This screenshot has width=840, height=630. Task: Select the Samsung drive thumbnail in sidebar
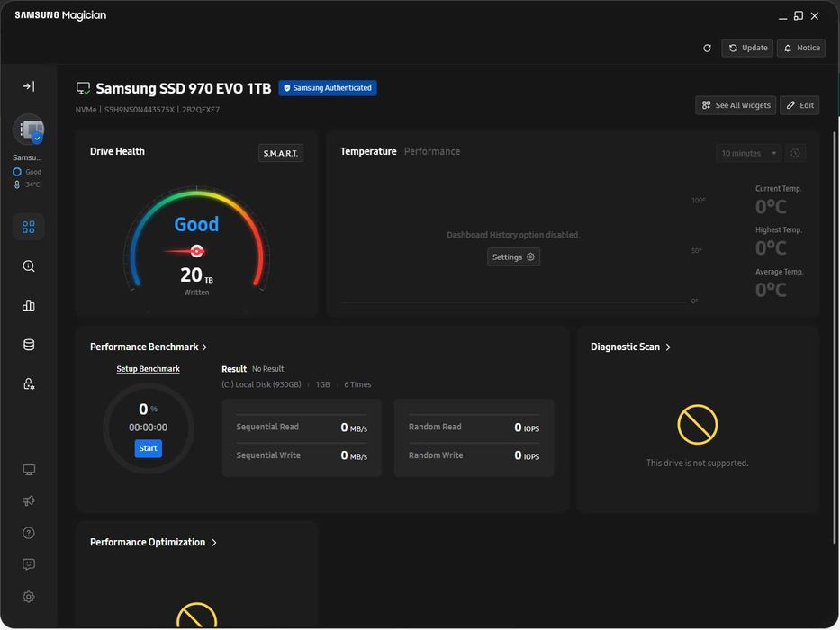coord(29,130)
